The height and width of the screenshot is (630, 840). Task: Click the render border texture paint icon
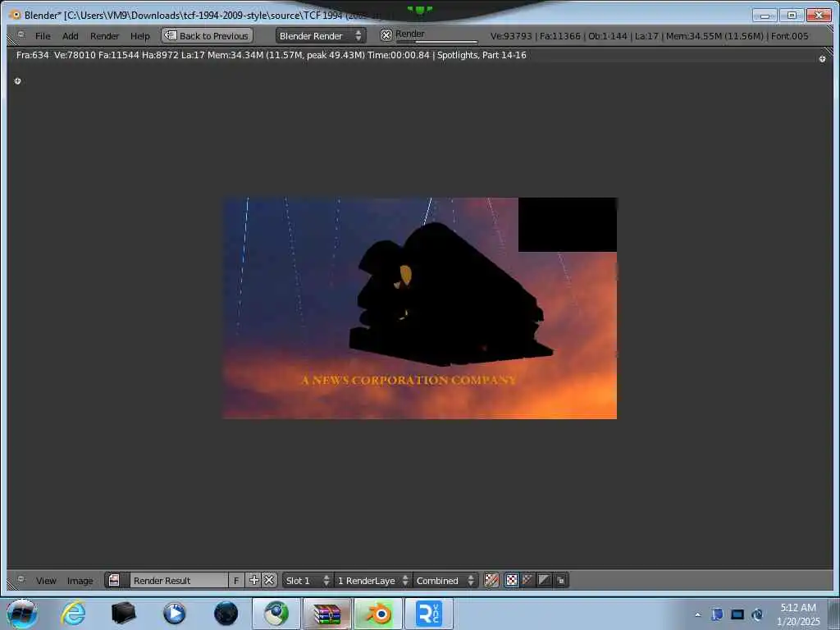(x=491, y=580)
